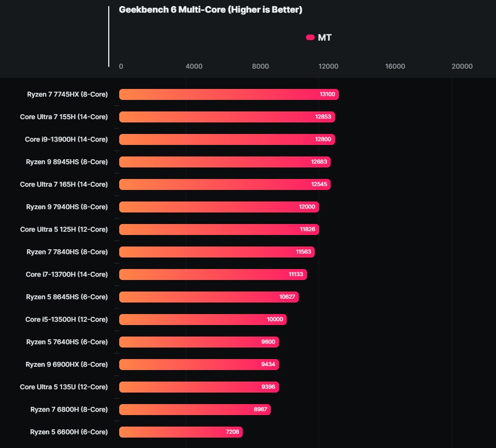Select the Ryzen 7 7840HS (8-Core) label
Screen dimensions: 496x448
point(67,251)
